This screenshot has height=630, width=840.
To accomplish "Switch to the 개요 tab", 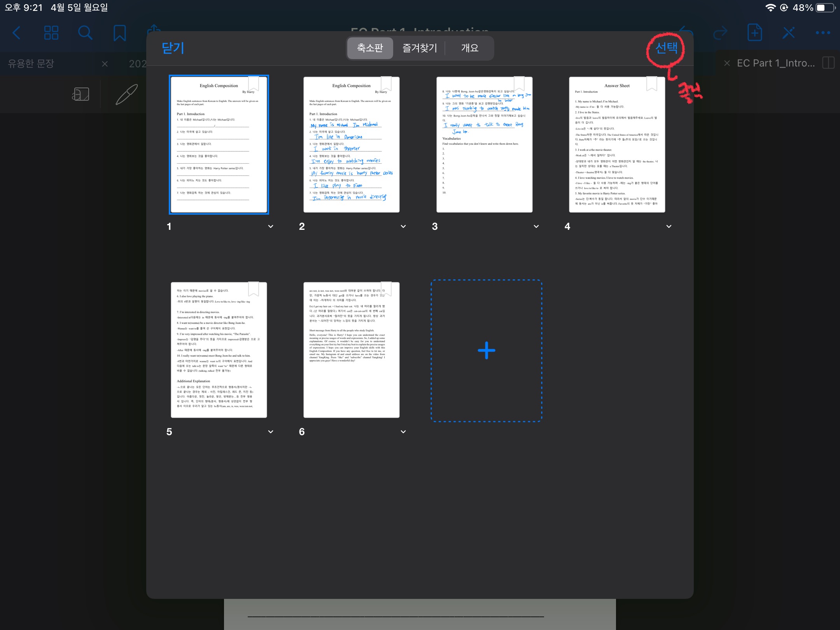I will (469, 48).
